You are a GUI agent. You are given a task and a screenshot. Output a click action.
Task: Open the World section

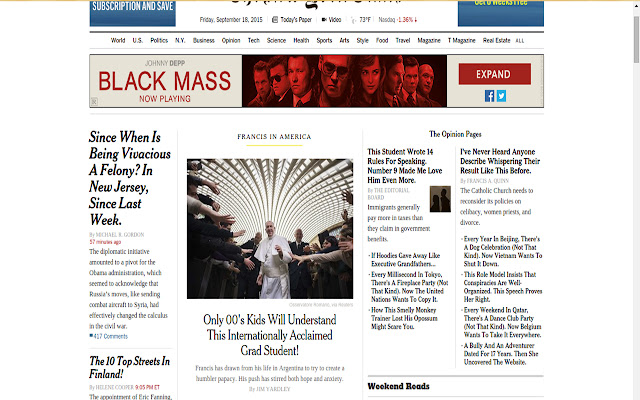click(x=118, y=41)
